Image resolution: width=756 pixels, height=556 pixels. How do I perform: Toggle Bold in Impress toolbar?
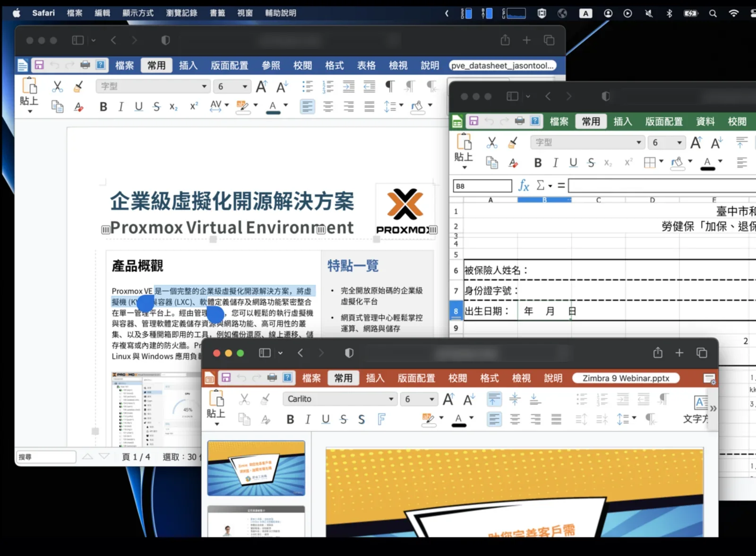point(291,419)
